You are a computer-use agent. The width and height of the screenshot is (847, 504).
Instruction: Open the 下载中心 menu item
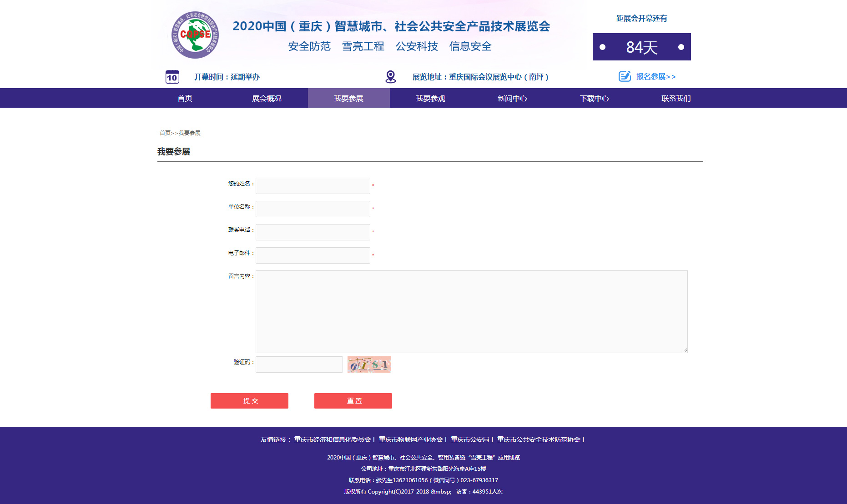pyautogui.click(x=594, y=98)
